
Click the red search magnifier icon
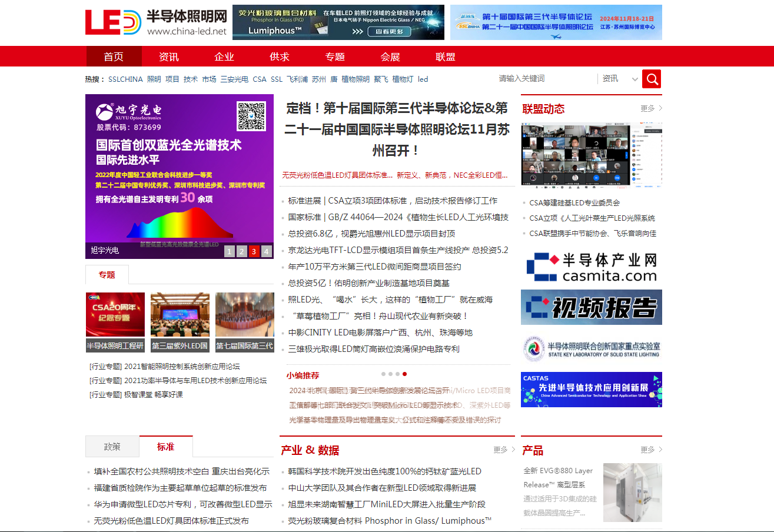click(x=652, y=79)
